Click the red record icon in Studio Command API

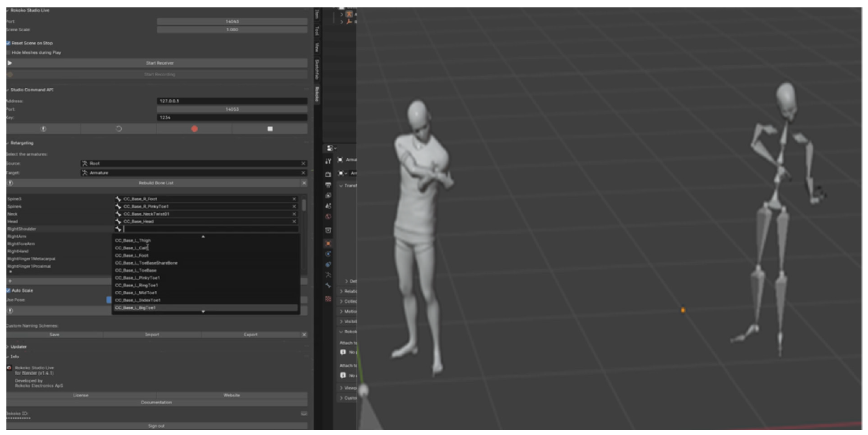(x=194, y=129)
